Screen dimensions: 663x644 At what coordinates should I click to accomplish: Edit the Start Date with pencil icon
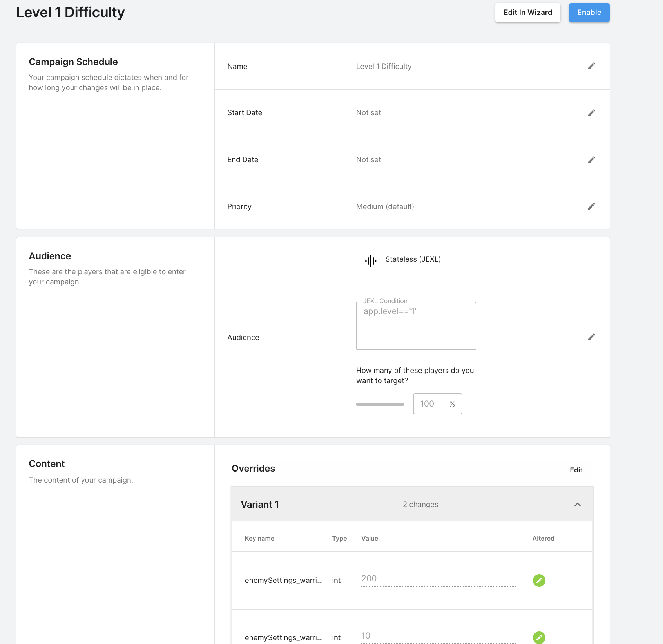click(x=591, y=113)
